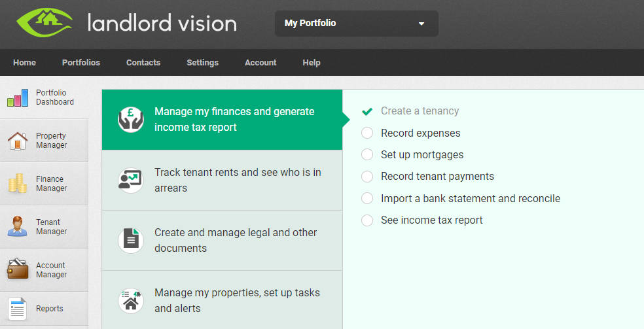
Task: Click the Help menu item
Action: tap(312, 63)
